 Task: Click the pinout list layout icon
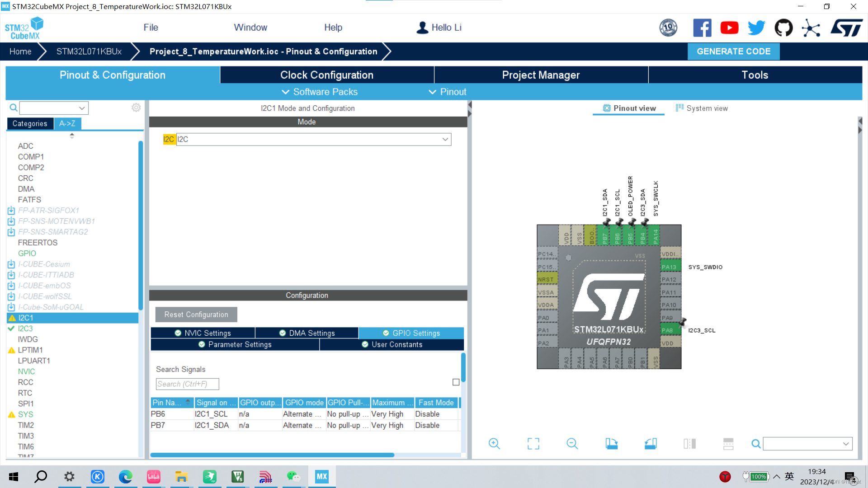728,444
